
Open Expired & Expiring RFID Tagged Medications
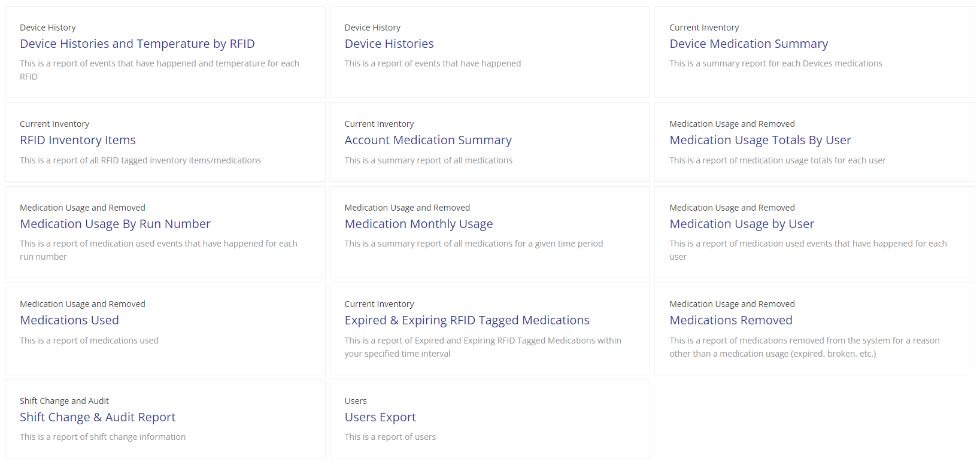(x=467, y=320)
